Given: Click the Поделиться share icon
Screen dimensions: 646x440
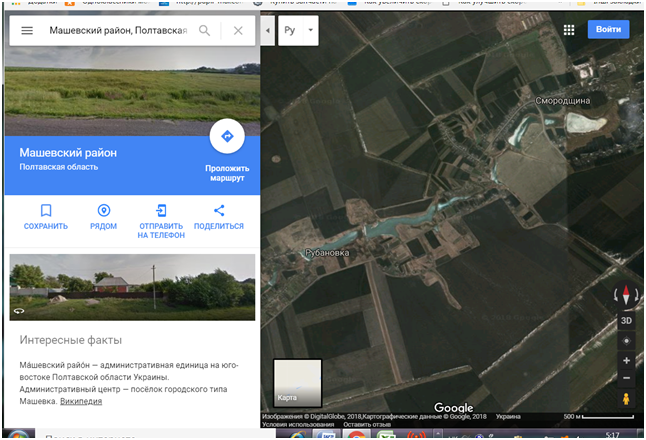Looking at the screenshot, I should point(219,211).
